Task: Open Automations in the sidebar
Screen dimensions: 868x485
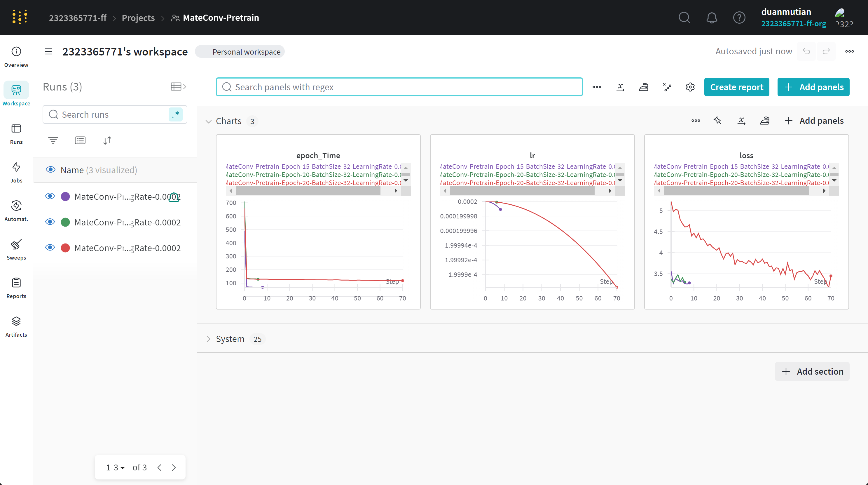Action: click(16, 211)
